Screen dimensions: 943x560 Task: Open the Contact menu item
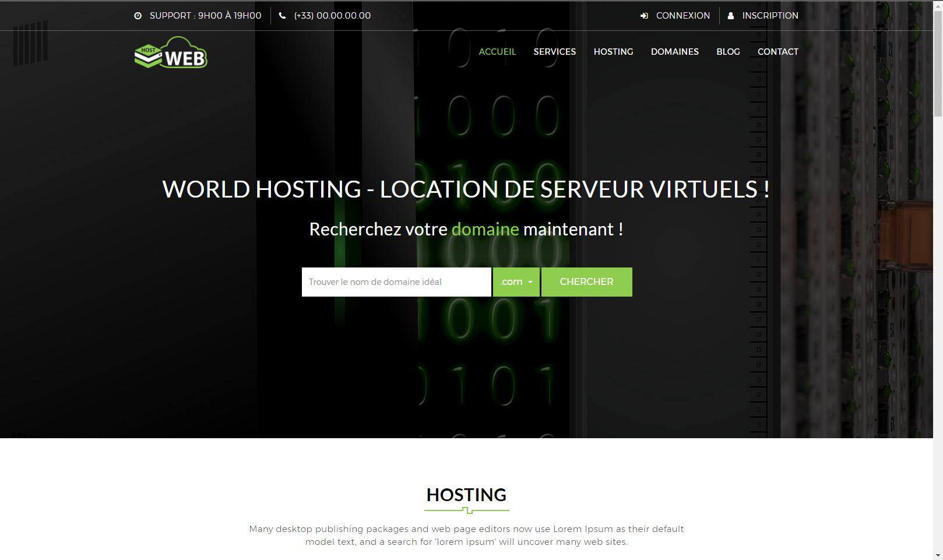(x=778, y=52)
